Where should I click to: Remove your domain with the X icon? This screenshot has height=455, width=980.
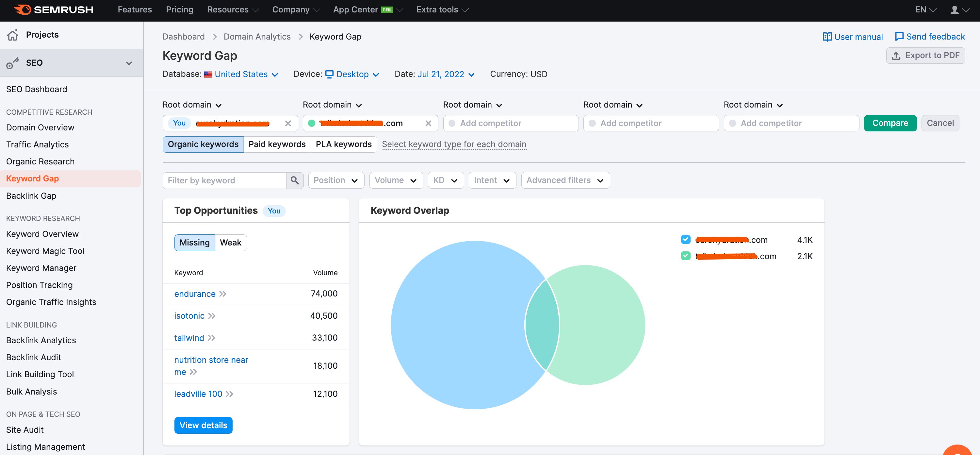[288, 123]
